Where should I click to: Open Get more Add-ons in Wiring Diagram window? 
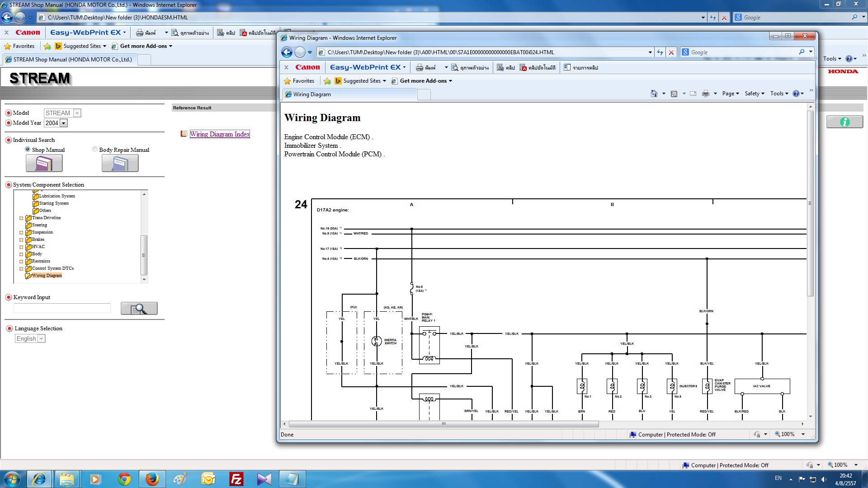pos(421,81)
